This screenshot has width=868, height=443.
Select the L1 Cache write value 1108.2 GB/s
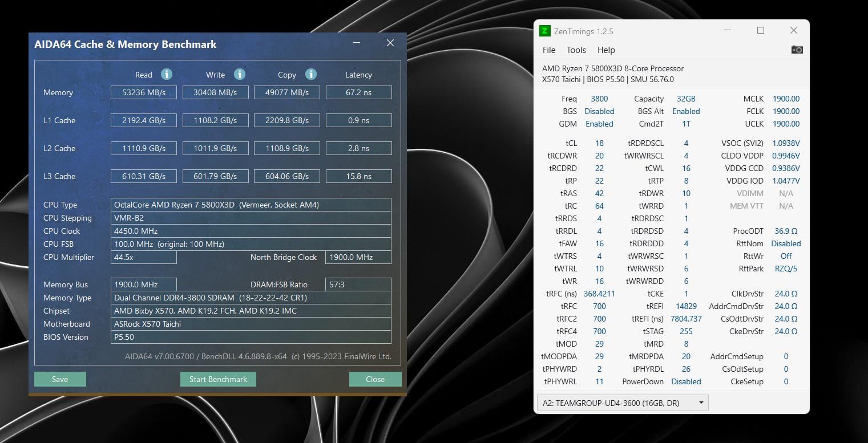click(x=215, y=120)
